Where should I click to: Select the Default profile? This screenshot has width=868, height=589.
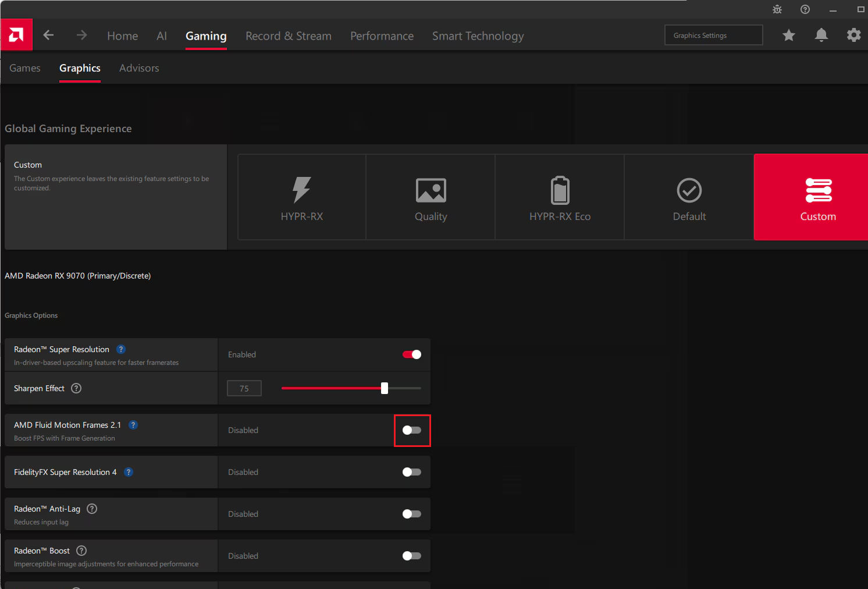pyautogui.click(x=689, y=197)
